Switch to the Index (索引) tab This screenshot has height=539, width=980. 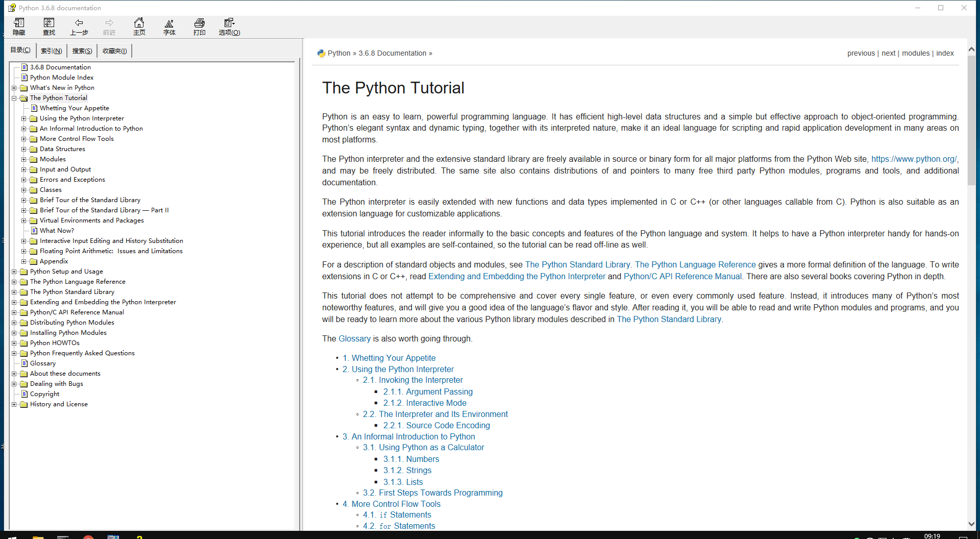[x=51, y=51]
